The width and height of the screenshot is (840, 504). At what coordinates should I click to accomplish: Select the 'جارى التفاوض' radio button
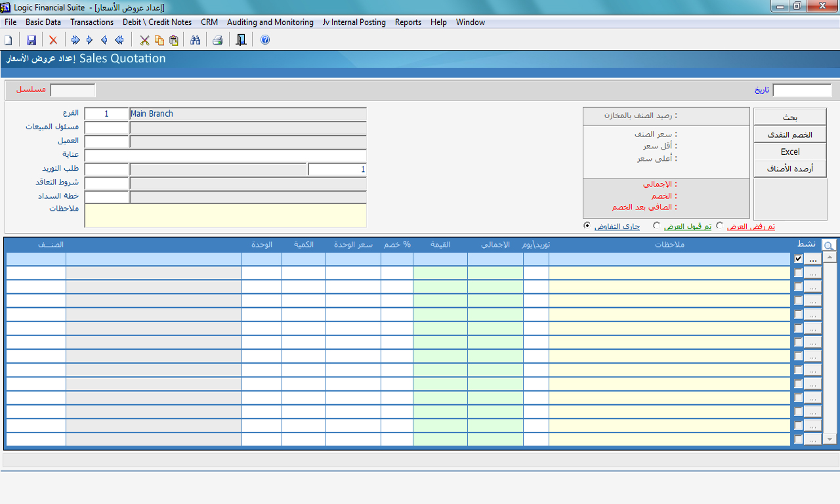pyautogui.click(x=587, y=226)
